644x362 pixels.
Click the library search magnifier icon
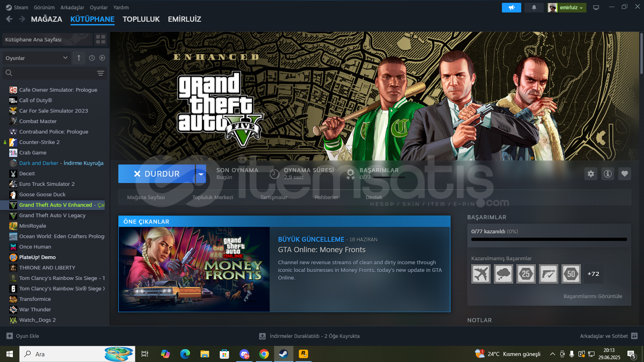(9, 73)
